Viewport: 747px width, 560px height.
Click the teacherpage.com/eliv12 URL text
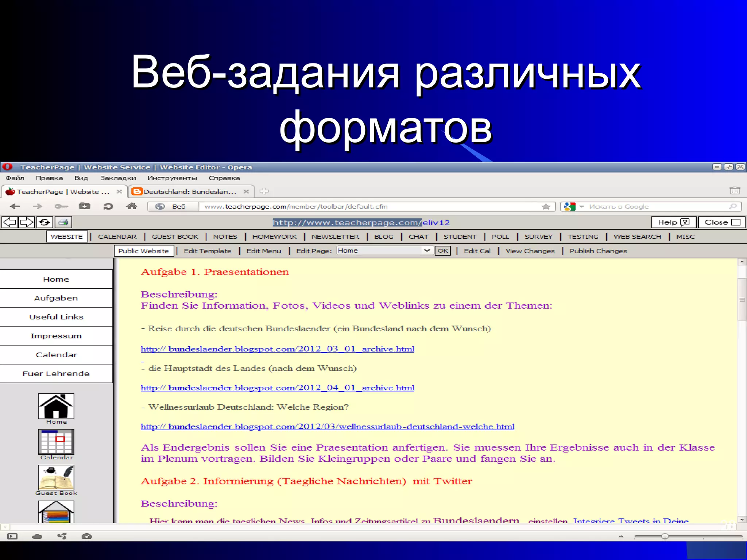(361, 222)
